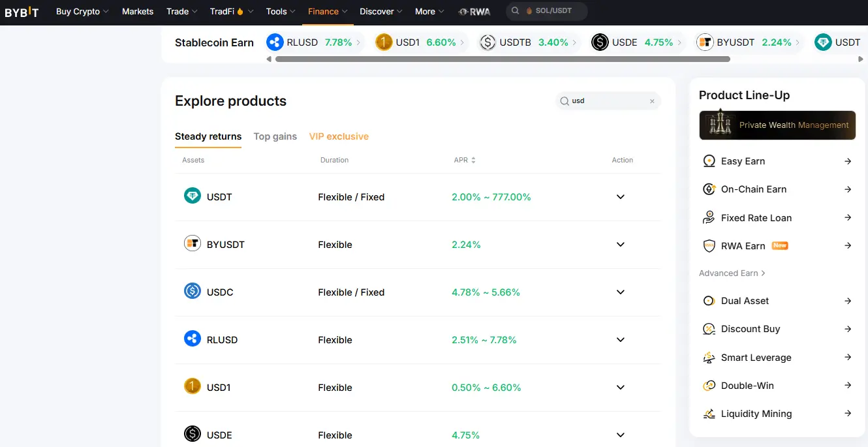Open the Tools dropdown menu
This screenshot has height=447, width=868.
pos(281,11)
